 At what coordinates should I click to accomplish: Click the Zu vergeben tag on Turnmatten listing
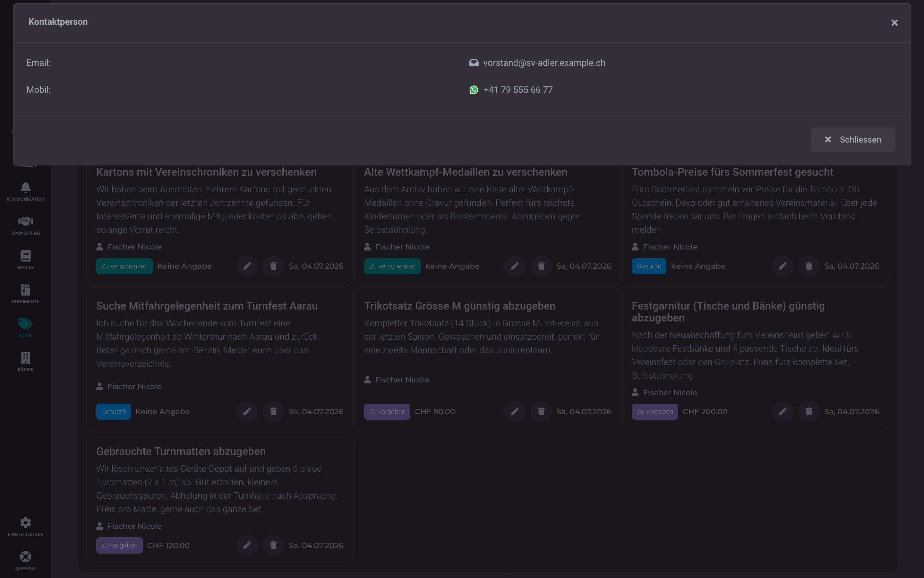pos(119,546)
